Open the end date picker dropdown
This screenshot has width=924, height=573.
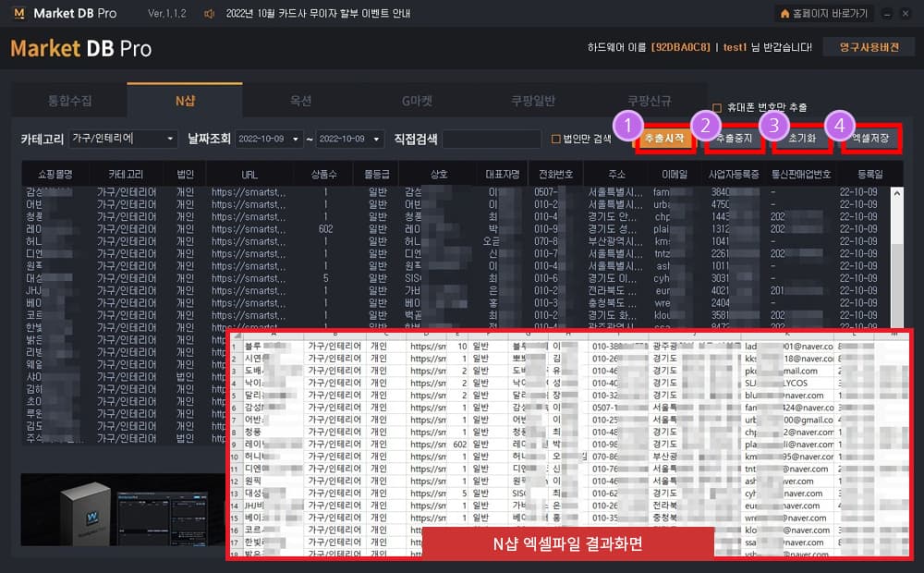[377, 140]
